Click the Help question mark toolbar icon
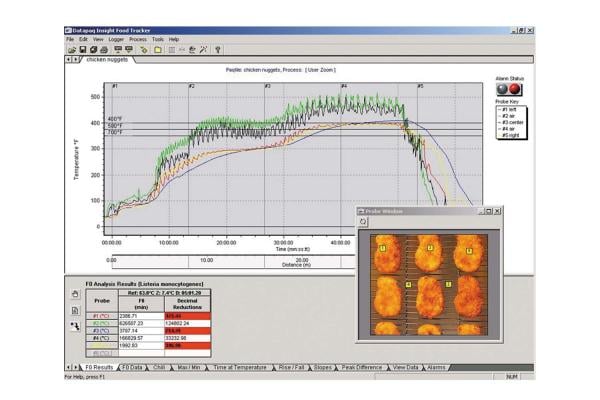Image resolution: width=600 pixels, height=400 pixels. click(217, 48)
